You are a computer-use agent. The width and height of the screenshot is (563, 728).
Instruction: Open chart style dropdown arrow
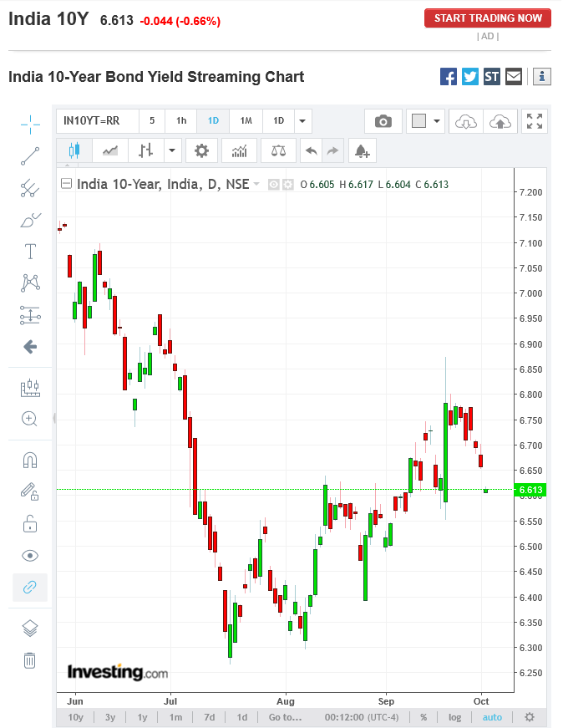tap(172, 150)
